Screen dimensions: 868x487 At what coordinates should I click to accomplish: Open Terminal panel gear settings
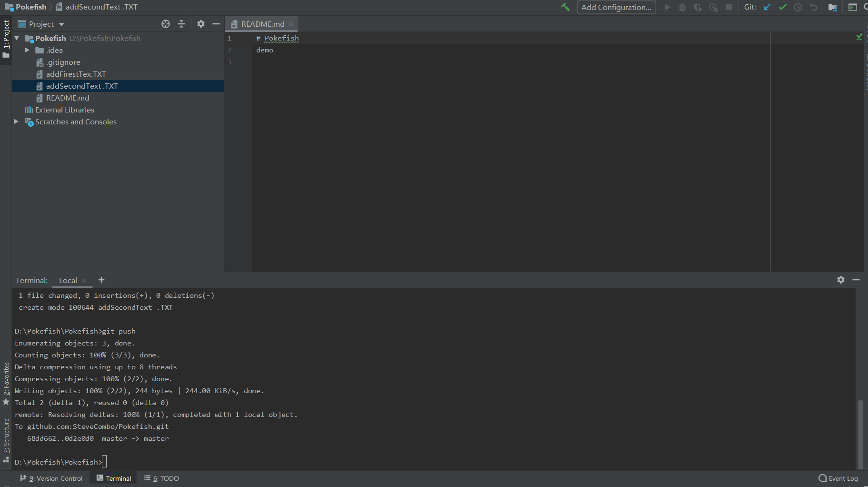coord(841,280)
